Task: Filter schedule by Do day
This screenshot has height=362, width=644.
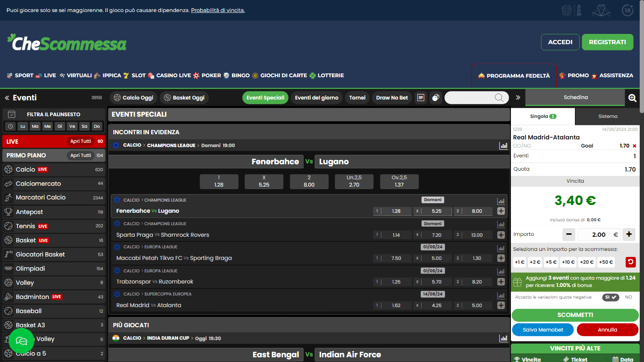Action: [x=97, y=126]
